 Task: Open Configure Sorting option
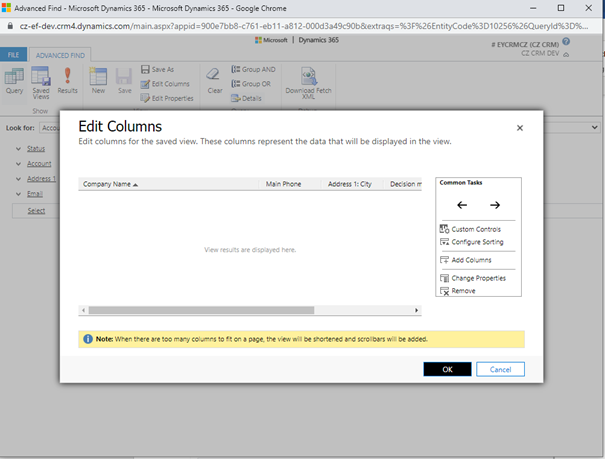coord(477,242)
